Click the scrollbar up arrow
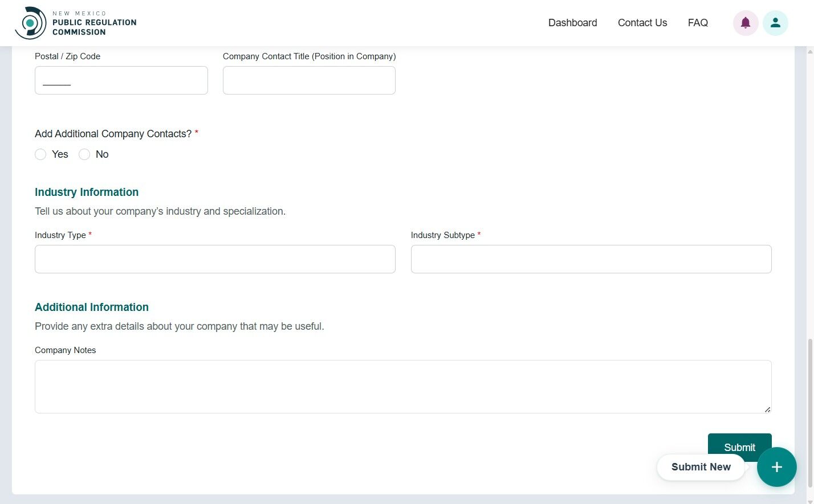Image resolution: width=814 pixels, height=504 pixels. [x=810, y=51]
